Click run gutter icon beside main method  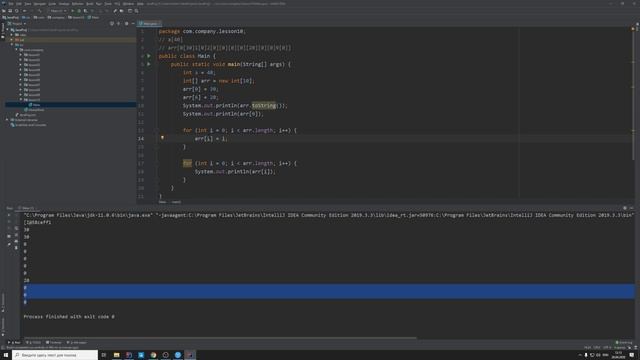click(x=149, y=64)
